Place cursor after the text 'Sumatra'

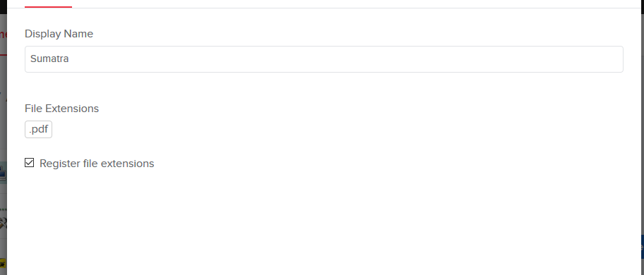(69, 59)
